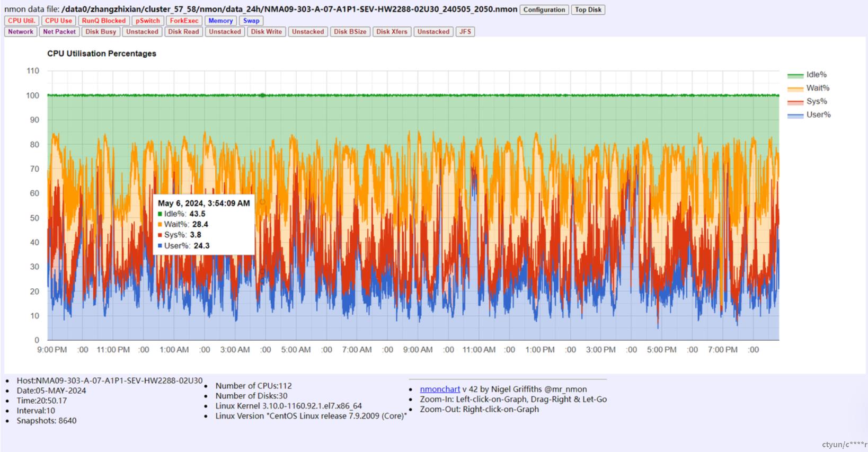Click the nmon data file path text
868x452 pixels.
pyautogui.click(x=289, y=10)
